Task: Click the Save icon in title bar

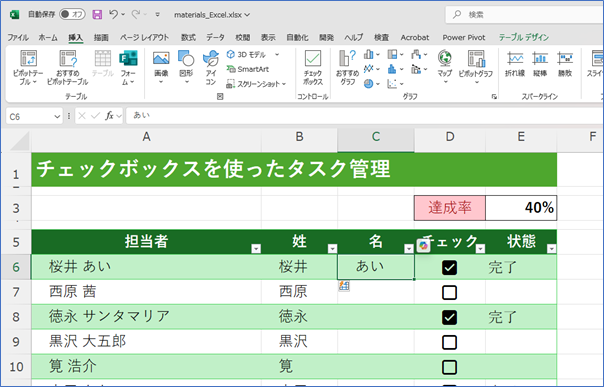Action: click(x=97, y=15)
